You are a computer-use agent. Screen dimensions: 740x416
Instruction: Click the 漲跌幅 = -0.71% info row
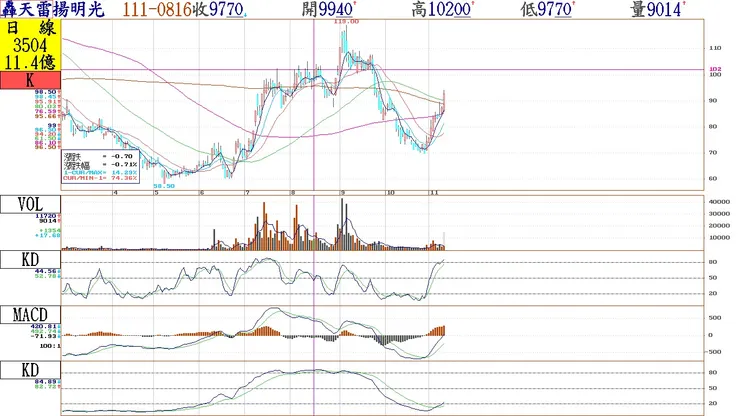[x=101, y=165]
